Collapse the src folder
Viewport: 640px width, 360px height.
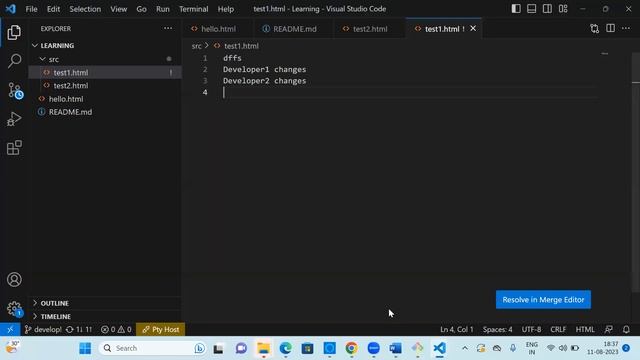(106, 59)
